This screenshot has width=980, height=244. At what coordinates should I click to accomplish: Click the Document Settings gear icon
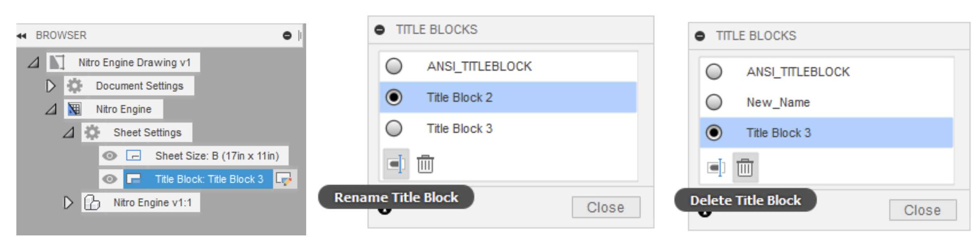tap(74, 86)
